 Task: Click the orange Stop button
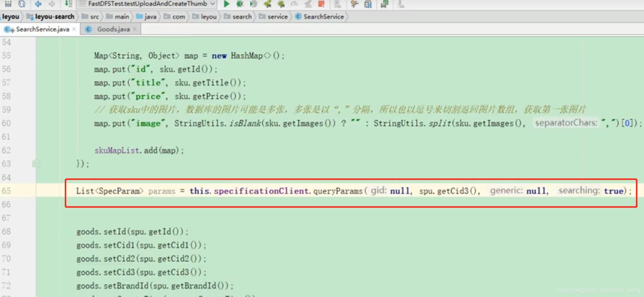[x=321, y=4]
